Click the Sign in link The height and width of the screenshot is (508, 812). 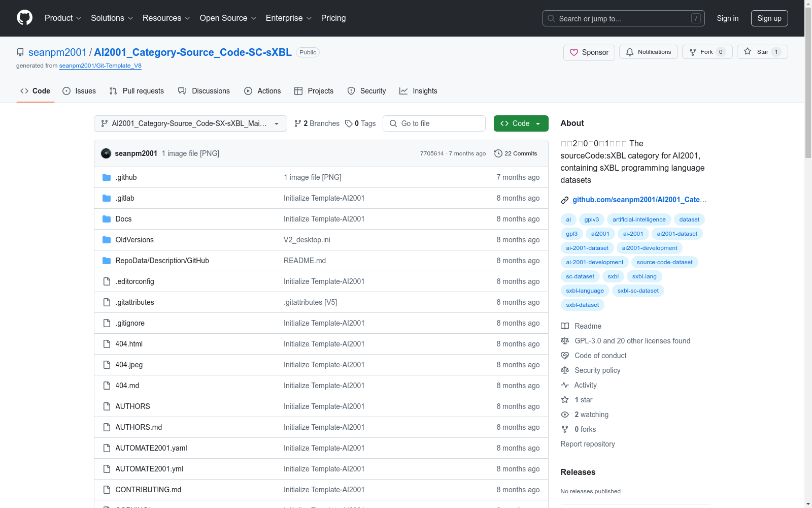pyautogui.click(x=728, y=18)
